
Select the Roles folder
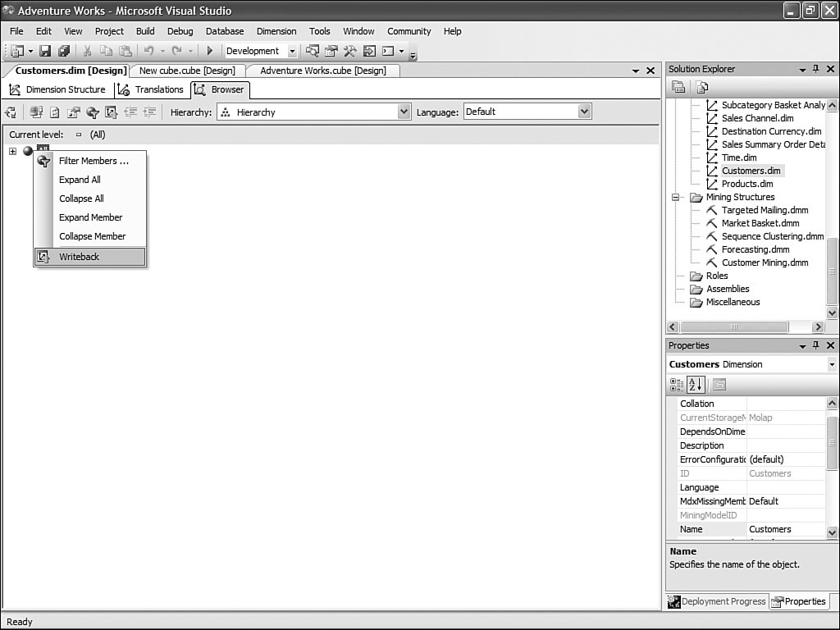(717, 276)
